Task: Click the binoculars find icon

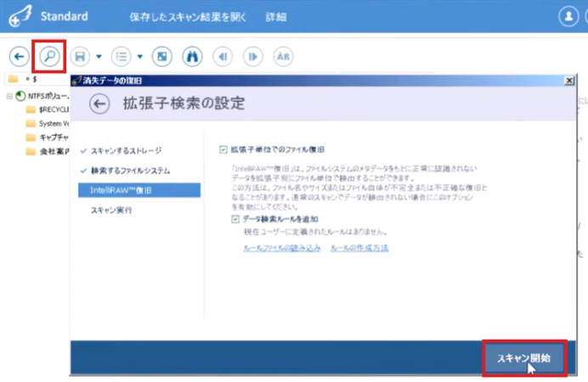Action: [192, 57]
